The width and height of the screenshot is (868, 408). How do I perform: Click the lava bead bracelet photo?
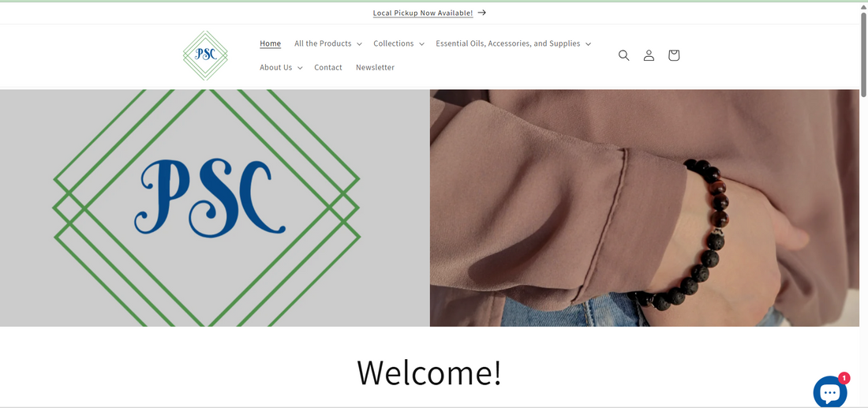point(645,208)
